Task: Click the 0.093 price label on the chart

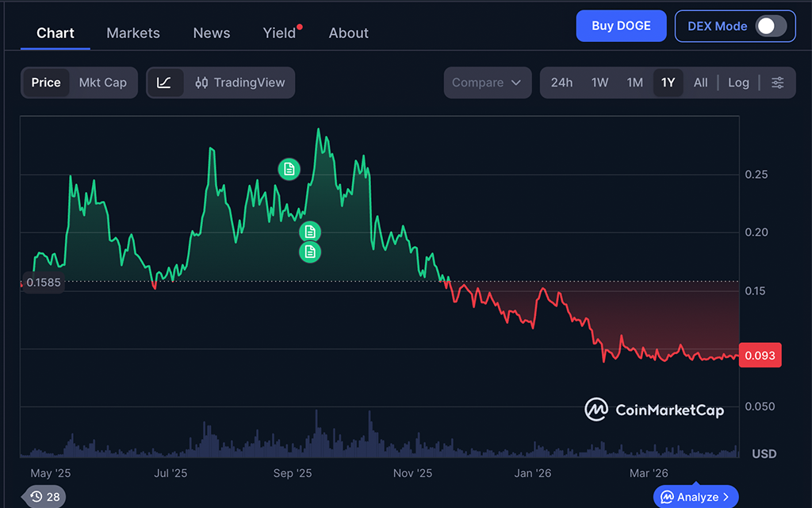Action: coord(760,355)
